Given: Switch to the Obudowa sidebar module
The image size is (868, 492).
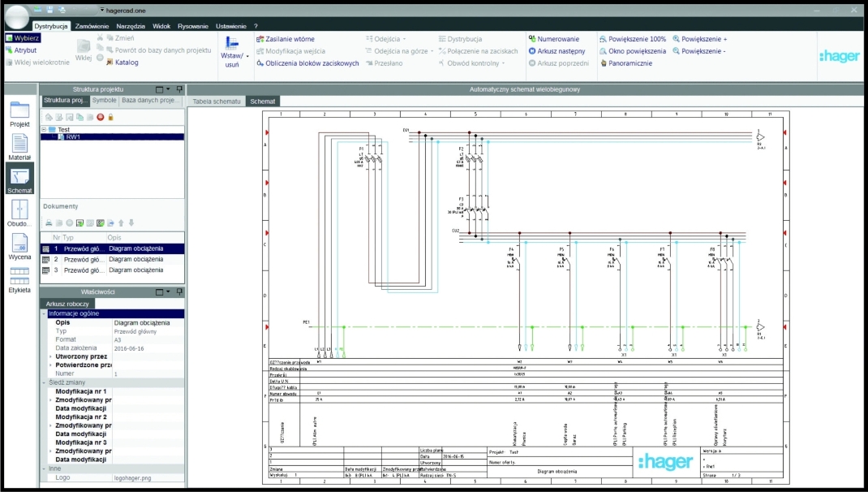Looking at the screenshot, I should click(19, 213).
